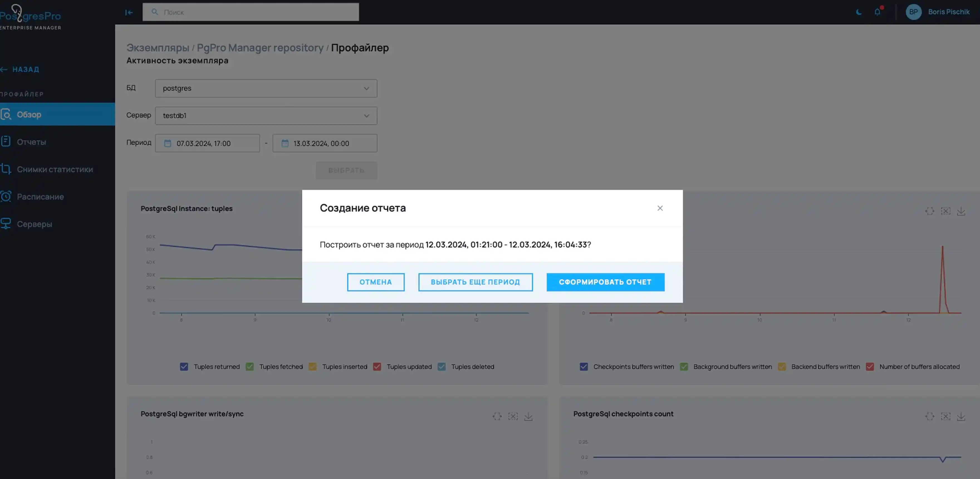Close the Создание отчета dialog
The image size is (980, 479).
pos(660,208)
